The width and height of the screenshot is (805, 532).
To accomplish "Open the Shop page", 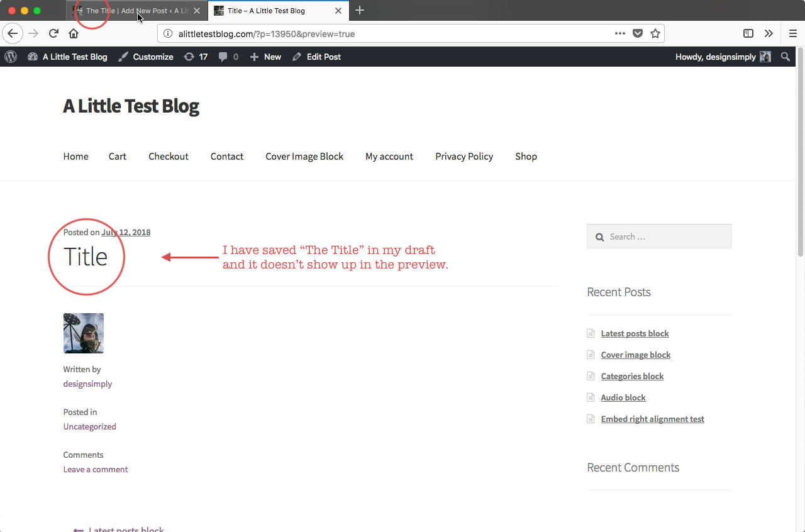I will click(x=526, y=156).
